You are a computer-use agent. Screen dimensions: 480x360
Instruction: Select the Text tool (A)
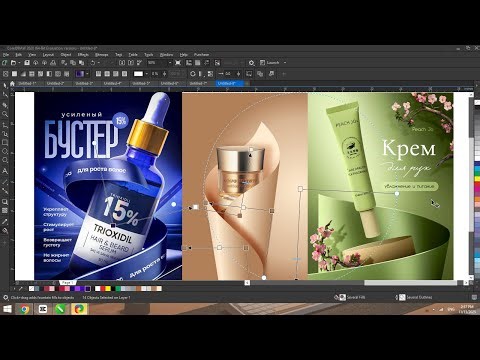(5, 171)
